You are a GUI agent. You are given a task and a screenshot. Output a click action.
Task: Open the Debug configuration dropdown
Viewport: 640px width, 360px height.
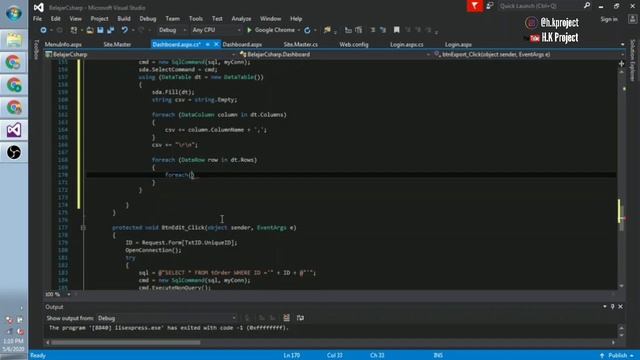(x=172, y=30)
